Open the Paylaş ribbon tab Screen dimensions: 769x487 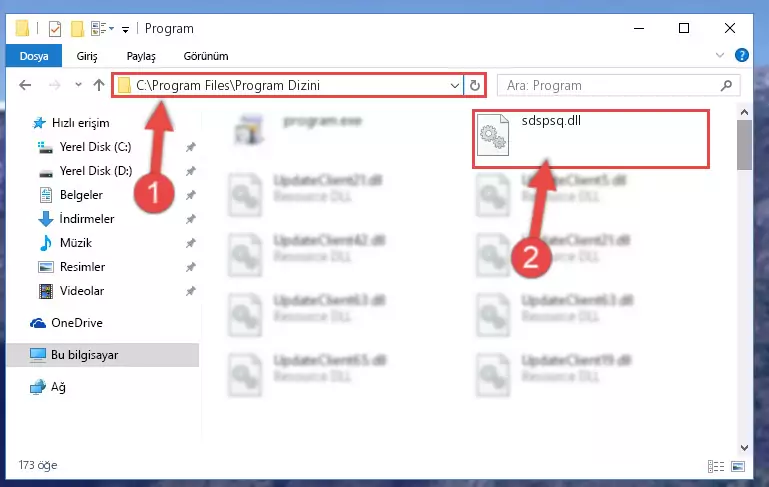[141, 56]
